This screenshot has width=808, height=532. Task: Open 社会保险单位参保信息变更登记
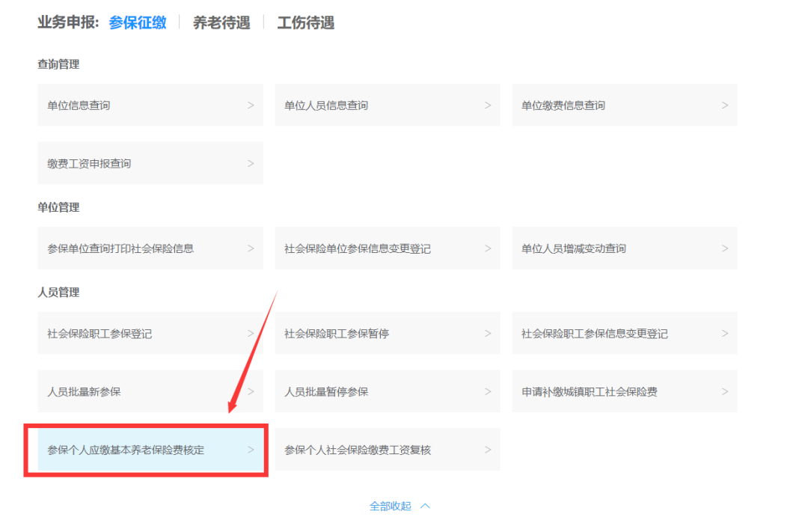pyautogui.click(x=388, y=248)
